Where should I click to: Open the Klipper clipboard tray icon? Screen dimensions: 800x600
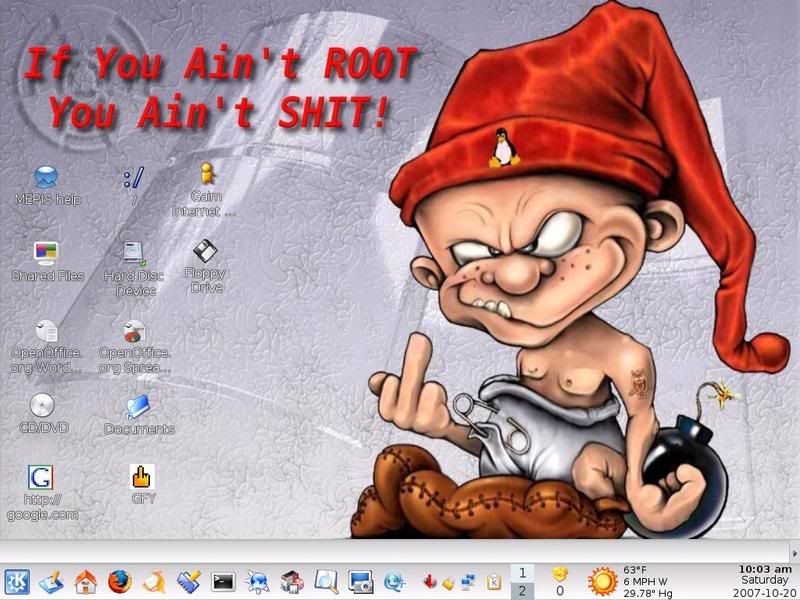[x=494, y=582]
